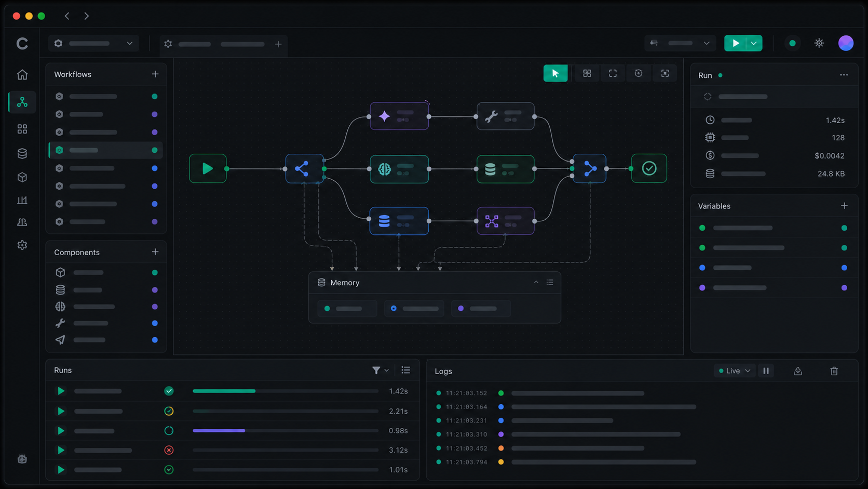Select the purple network graph node
This screenshot has width=868, height=489.
[x=506, y=221]
